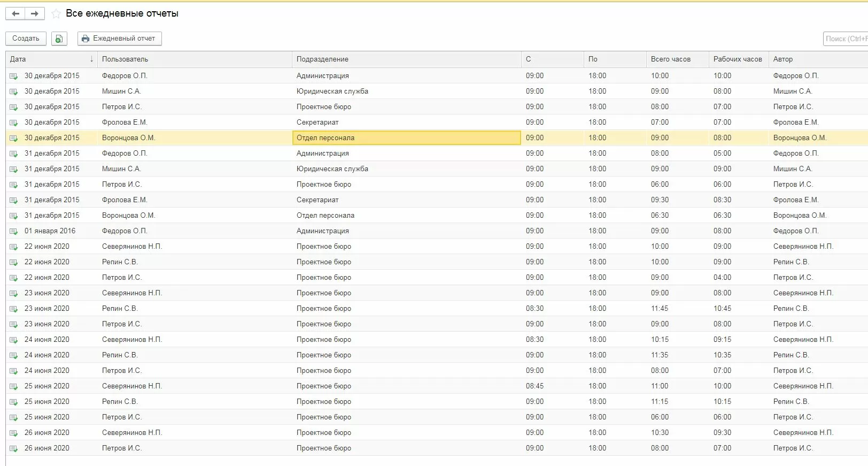
Task: Sort by the Рабочих часов column header
Action: 738,59
